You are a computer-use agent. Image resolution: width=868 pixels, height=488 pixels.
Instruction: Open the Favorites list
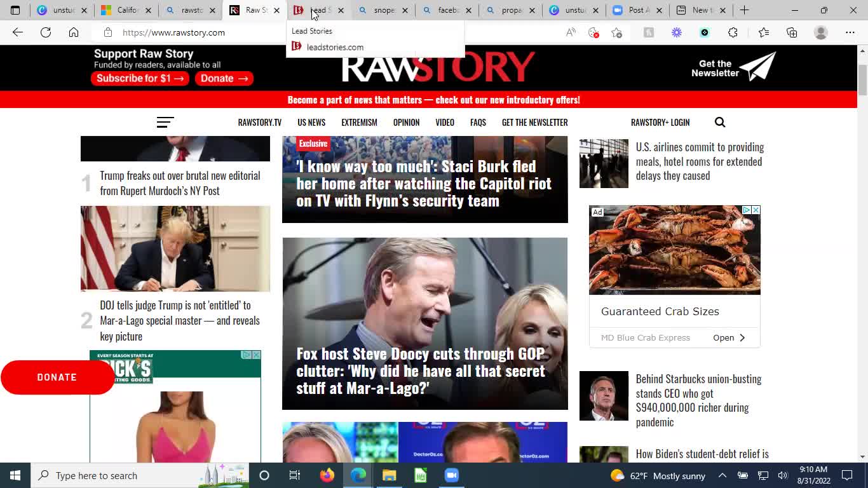click(764, 32)
